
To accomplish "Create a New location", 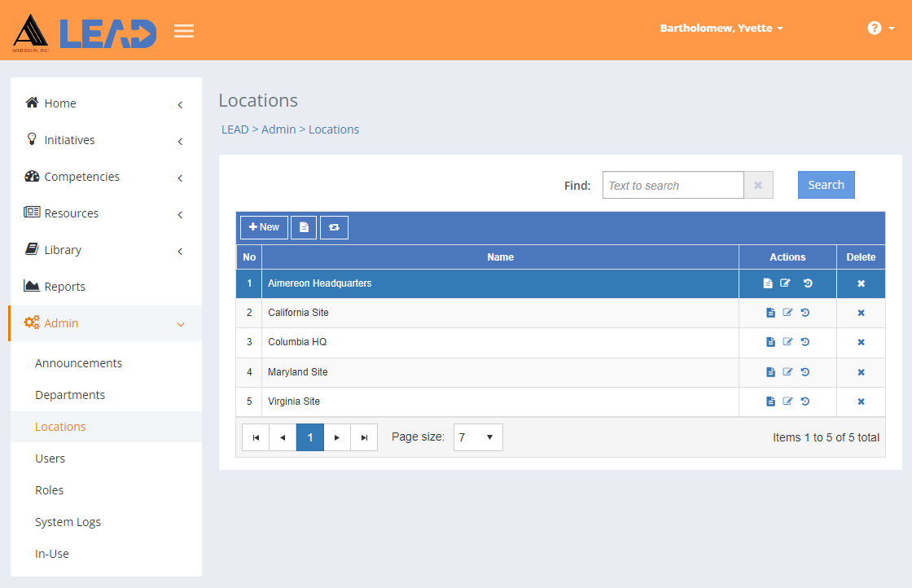I will point(264,227).
